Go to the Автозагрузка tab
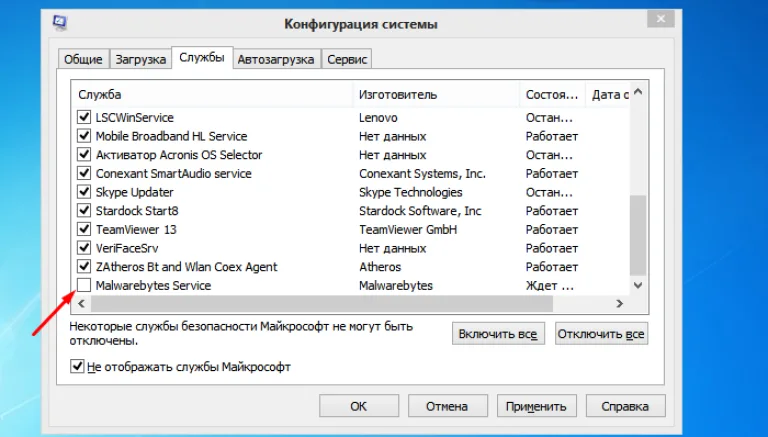The width and height of the screenshot is (768, 437). pyautogui.click(x=276, y=59)
